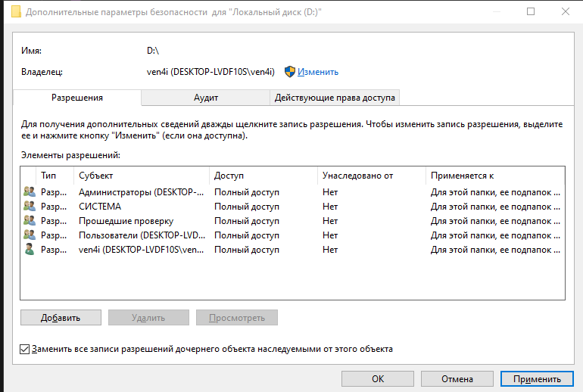Click Для этой папки text in СИСТЕМА row
This screenshot has height=392, width=583.
point(496,207)
